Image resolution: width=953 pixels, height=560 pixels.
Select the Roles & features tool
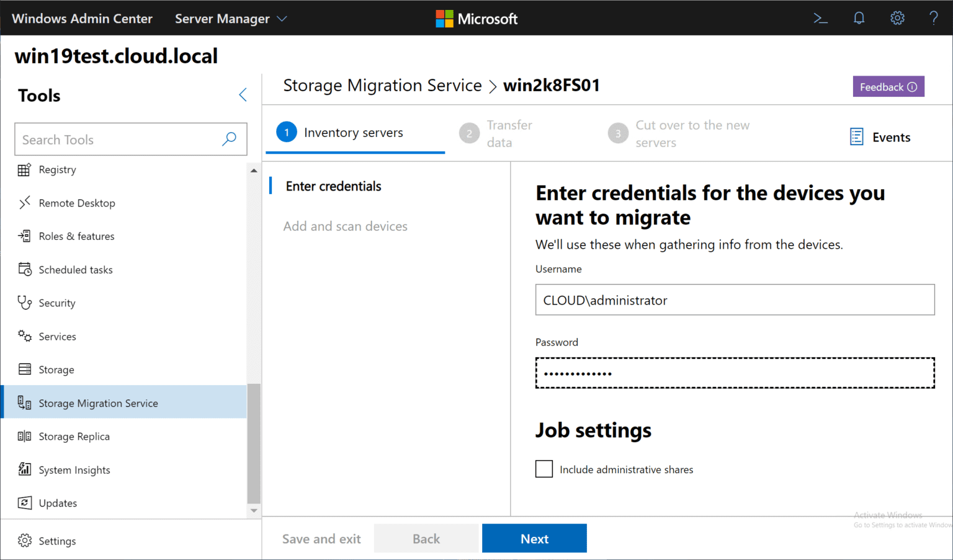[76, 236]
